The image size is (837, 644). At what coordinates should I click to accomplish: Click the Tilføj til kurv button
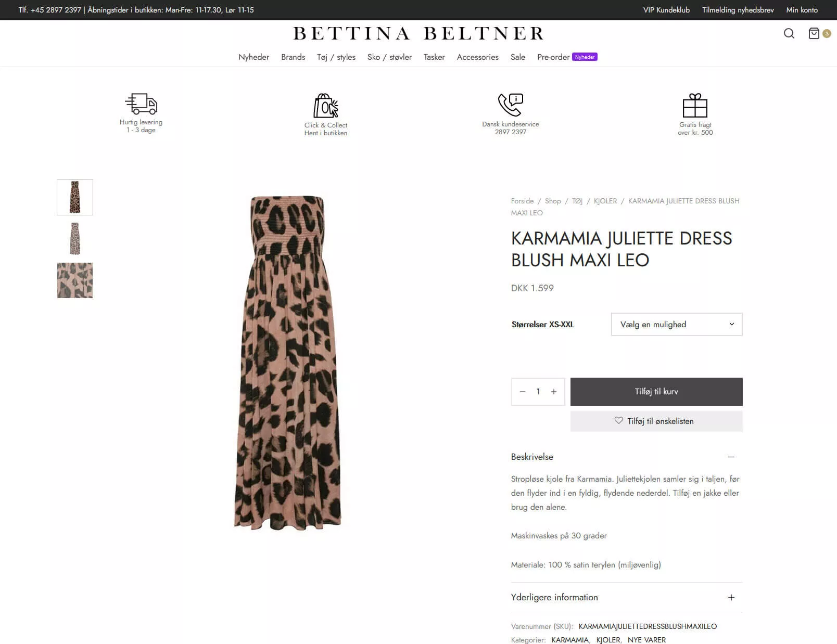pyautogui.click(x=656, y=392)
